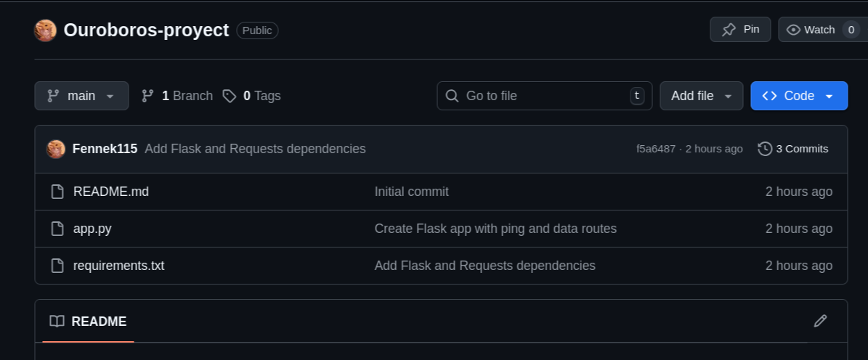Viewport: 868px width, 360px height.
Task: Open the app.py file
Action: point(92,229)
